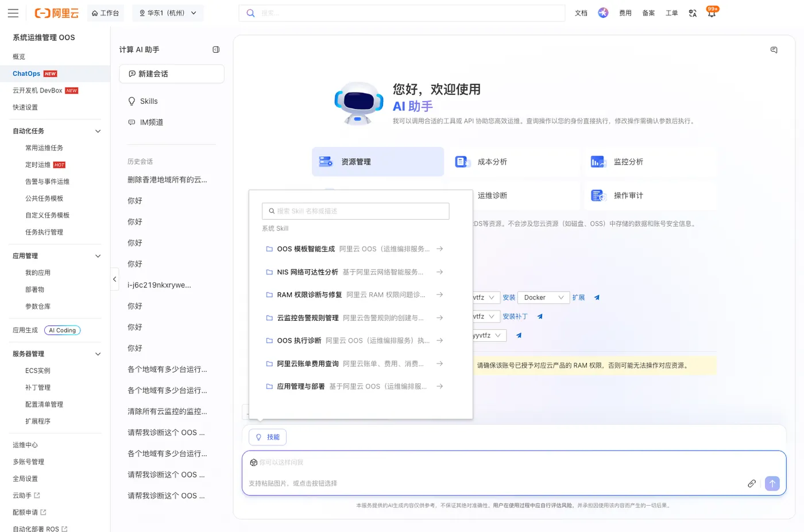The width and height of the screenshot is (804, 532).
Task: Click the 资源管理 card icon
Action: pyautogui.click(x=326, y=162)
